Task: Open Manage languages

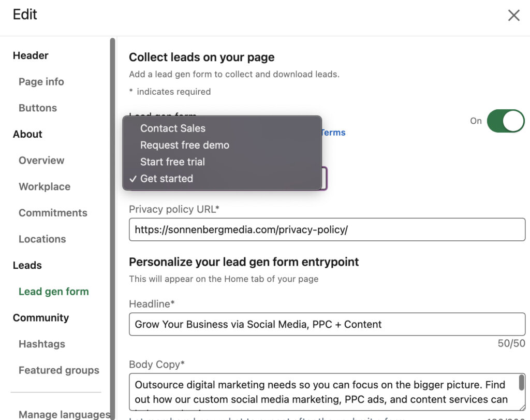Action: pyautogui.click(x=64, y=414)
